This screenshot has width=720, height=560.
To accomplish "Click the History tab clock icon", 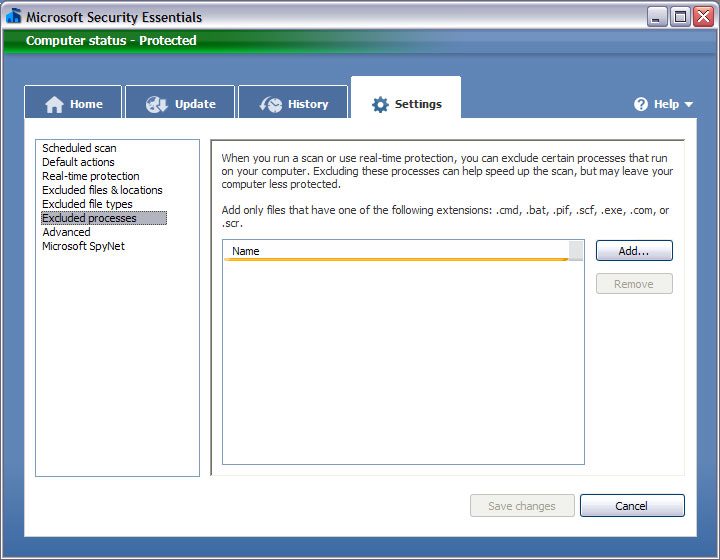I will tap(271, 105).
